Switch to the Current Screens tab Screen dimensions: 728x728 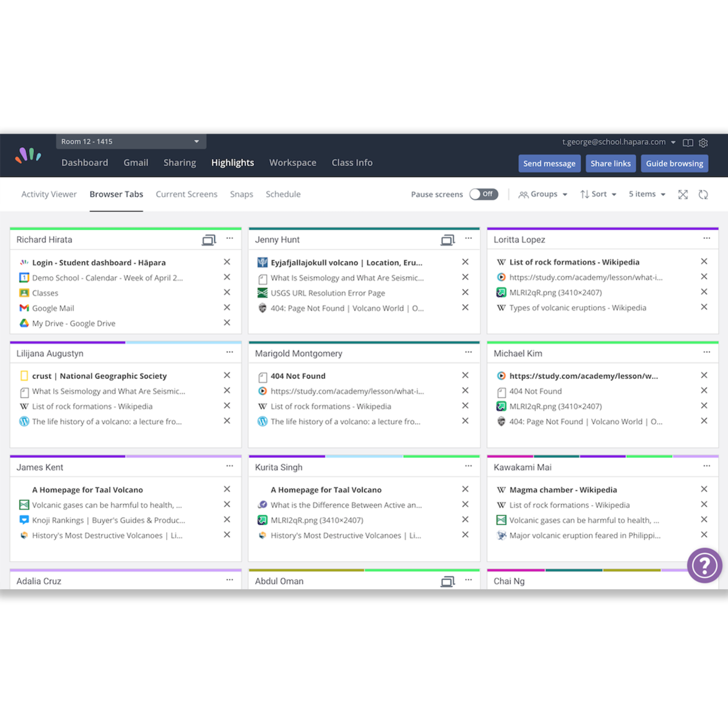187,194
